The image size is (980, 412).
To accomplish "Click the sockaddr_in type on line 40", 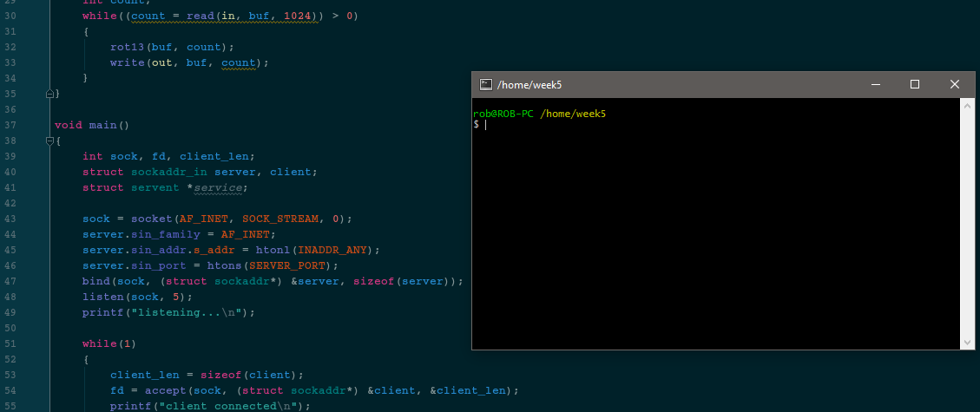I will (x=168, y=172).
